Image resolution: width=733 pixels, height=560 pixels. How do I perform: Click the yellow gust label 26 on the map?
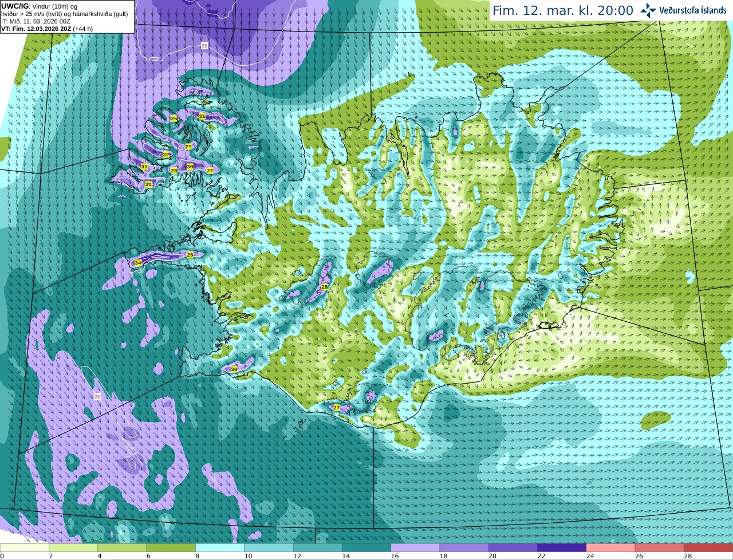(190, 254)
